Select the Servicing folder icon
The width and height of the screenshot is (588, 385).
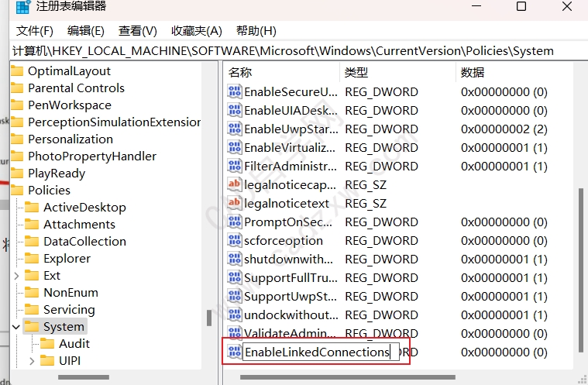coord(32,310)
